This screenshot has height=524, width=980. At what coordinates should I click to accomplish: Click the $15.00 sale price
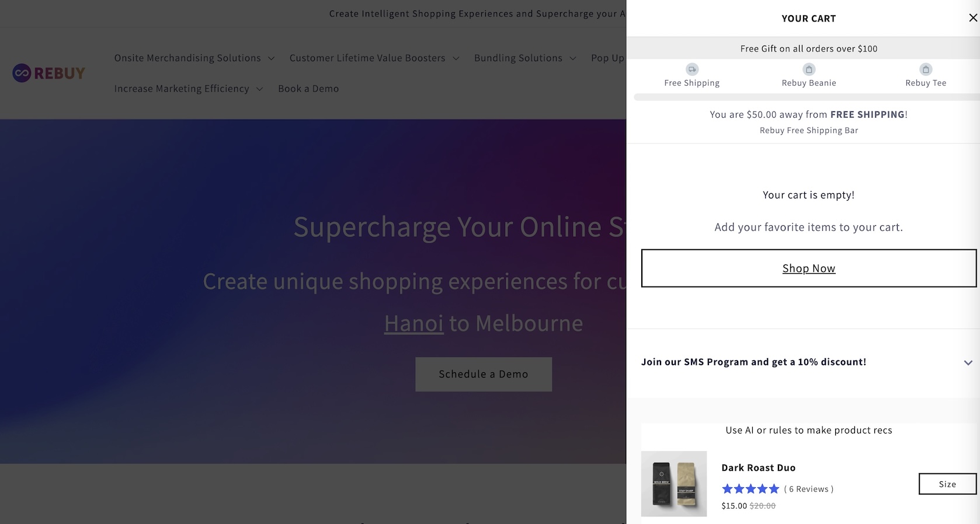point(734,506)
